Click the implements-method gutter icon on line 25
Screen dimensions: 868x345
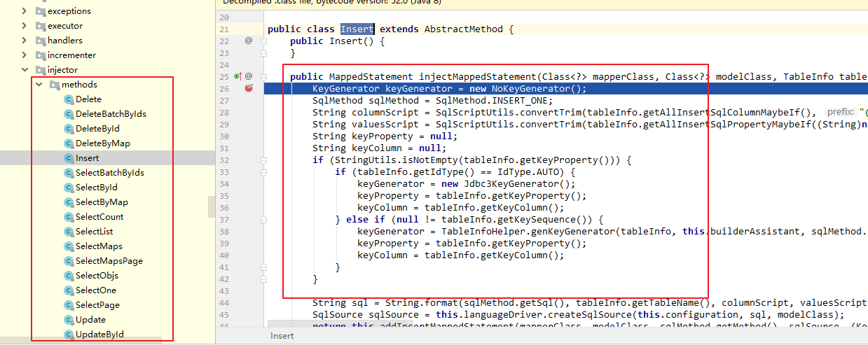(x=237, y=76)
